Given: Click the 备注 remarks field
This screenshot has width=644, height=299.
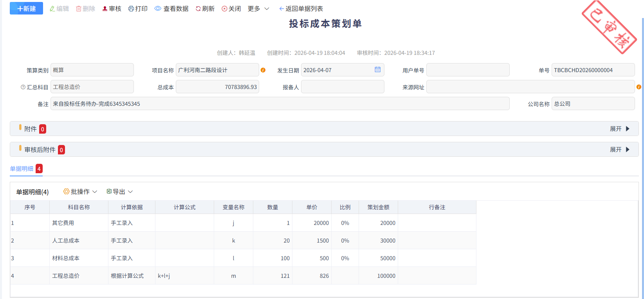Looking at the screenshot, I should (280, 103).
